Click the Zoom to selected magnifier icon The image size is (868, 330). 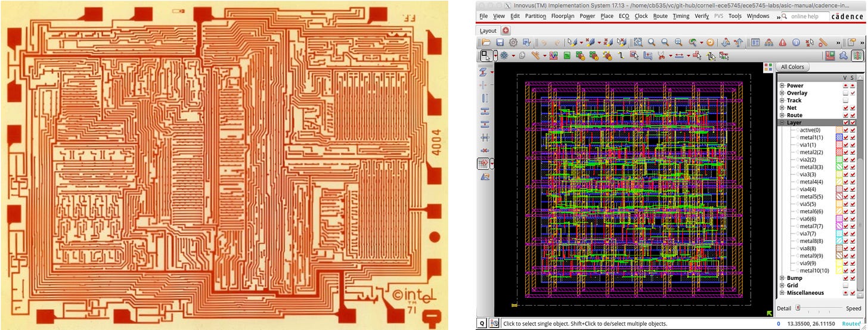click(x=678, y=42)
